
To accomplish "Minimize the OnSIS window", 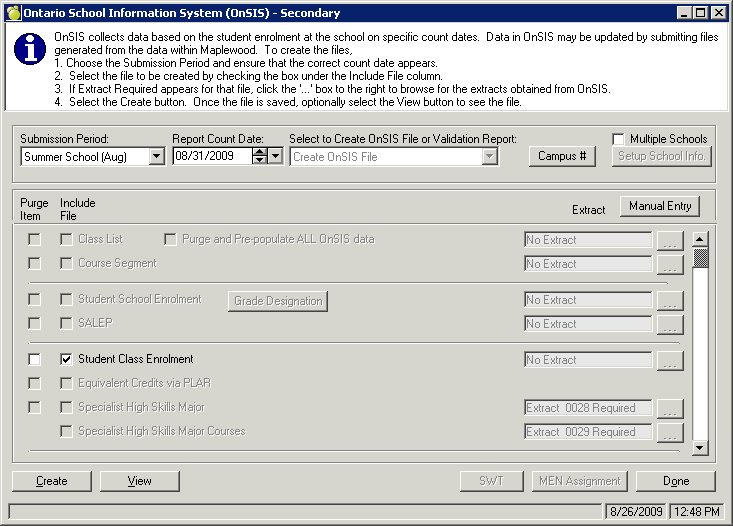I will pos(684,12).
